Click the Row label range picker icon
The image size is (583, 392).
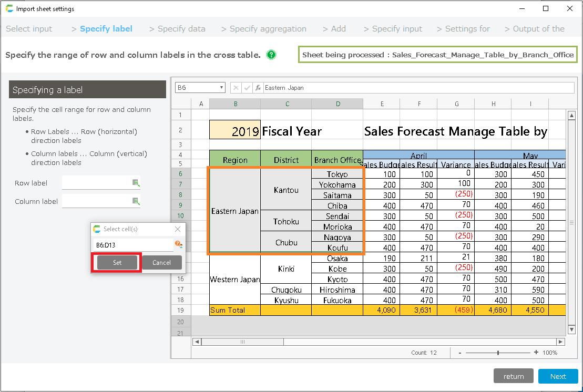point(136,183)
